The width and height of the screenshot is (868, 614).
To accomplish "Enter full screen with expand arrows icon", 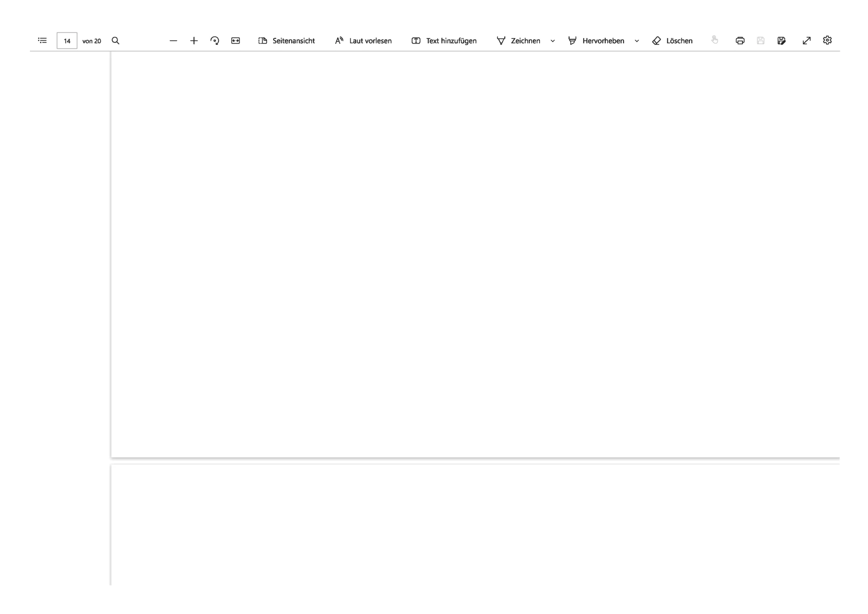I will 807,41.
